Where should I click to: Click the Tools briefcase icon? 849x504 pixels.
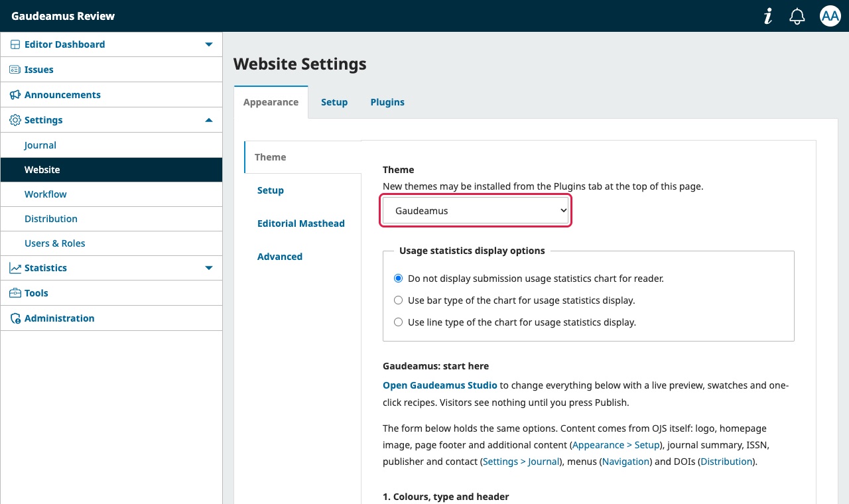[15, 293]
